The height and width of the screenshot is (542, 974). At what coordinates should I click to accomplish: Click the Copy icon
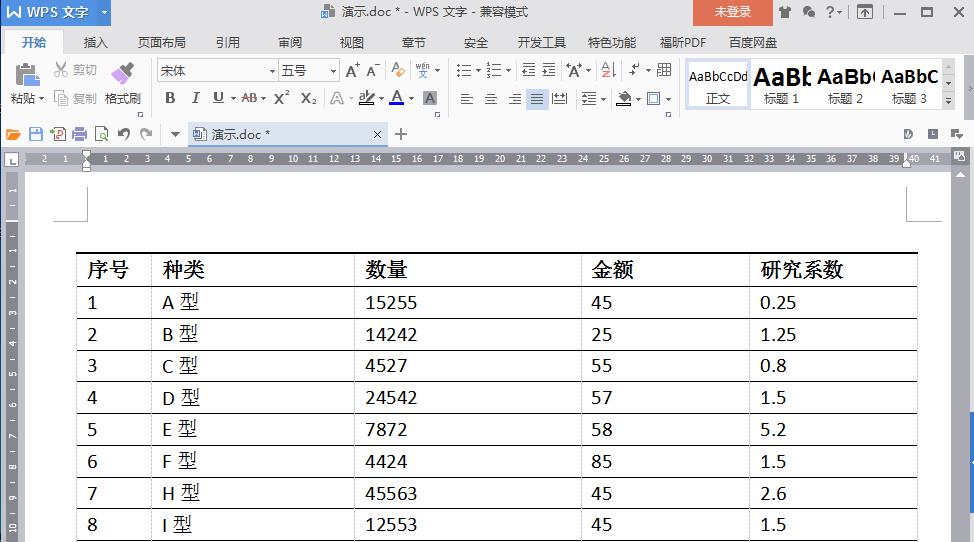61,98
